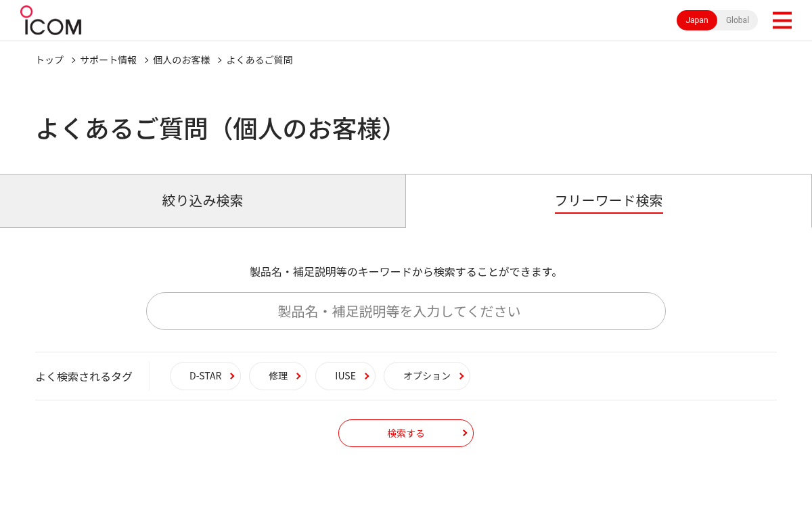Switch site region to Global
The height and width of the screenshot is (512, 812).
pos(738,20)
